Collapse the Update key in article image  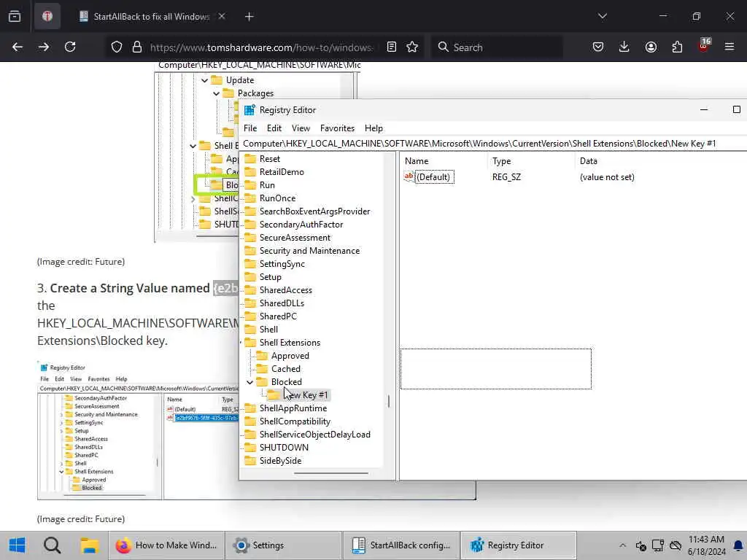(x=204, y=80)
